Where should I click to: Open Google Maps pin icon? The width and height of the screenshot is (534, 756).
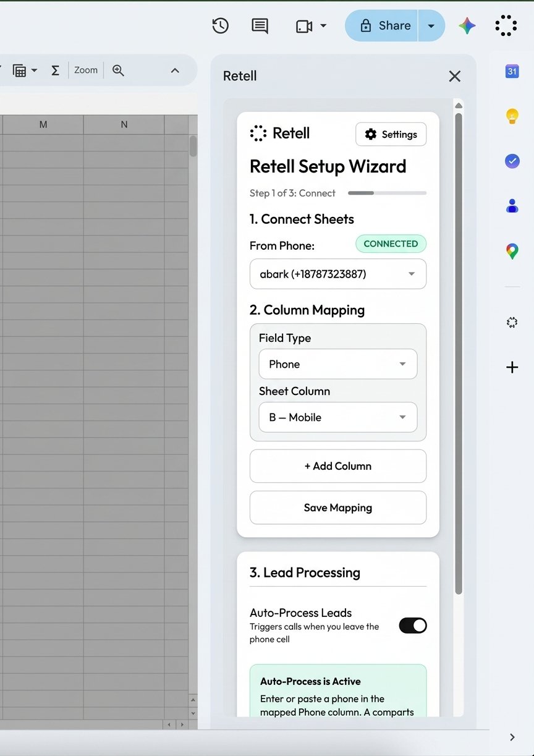click(512, 251)
